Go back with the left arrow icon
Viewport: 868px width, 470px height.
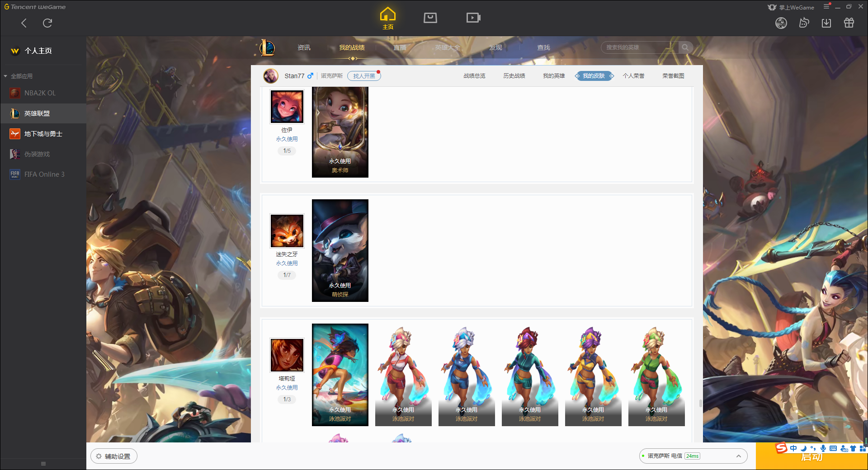coord(24,23)
